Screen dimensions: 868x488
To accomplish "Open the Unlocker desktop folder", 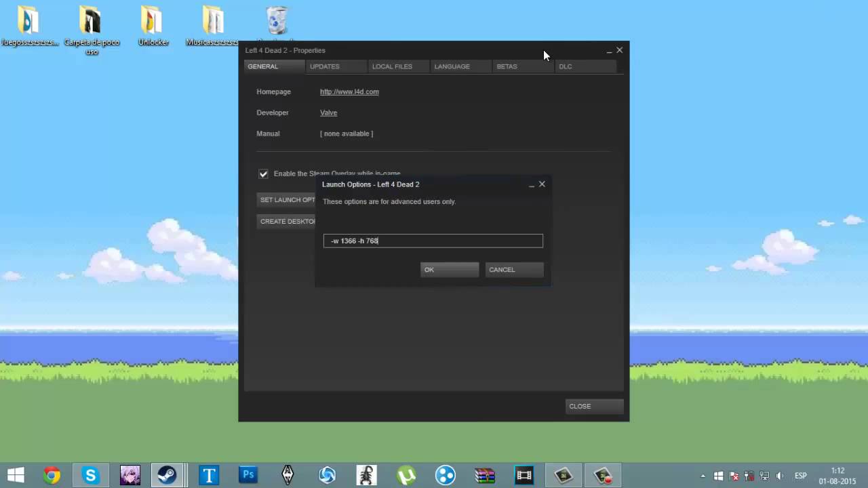I will (153, 26).
